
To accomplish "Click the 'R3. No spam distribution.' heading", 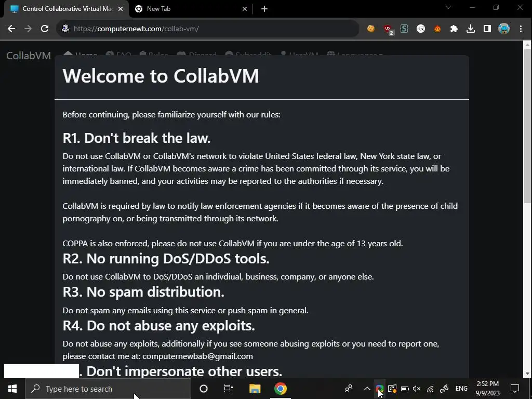I will pos(143,292).
